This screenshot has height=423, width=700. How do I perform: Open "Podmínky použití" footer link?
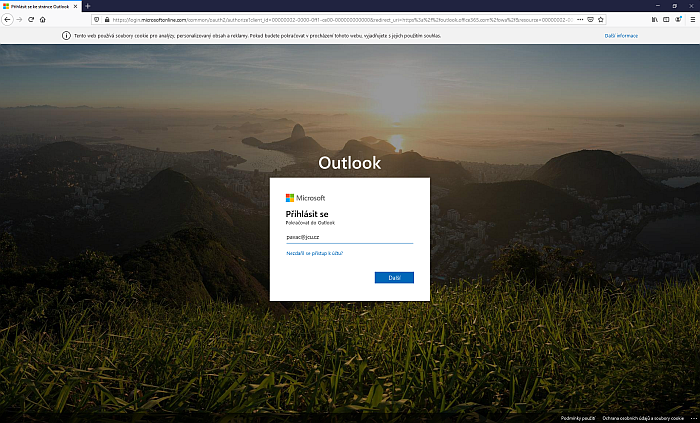(x=578, y=418)
